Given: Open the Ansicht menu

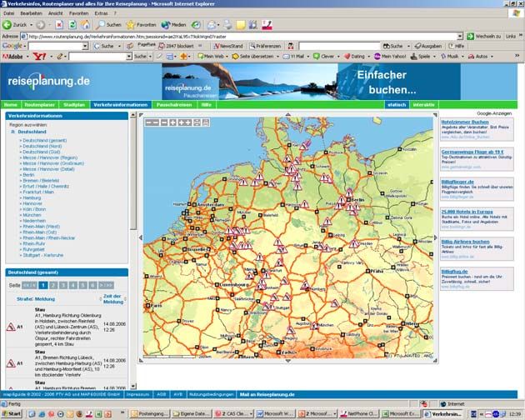Looking at the screenshot, I should click(x=56, y=13).
